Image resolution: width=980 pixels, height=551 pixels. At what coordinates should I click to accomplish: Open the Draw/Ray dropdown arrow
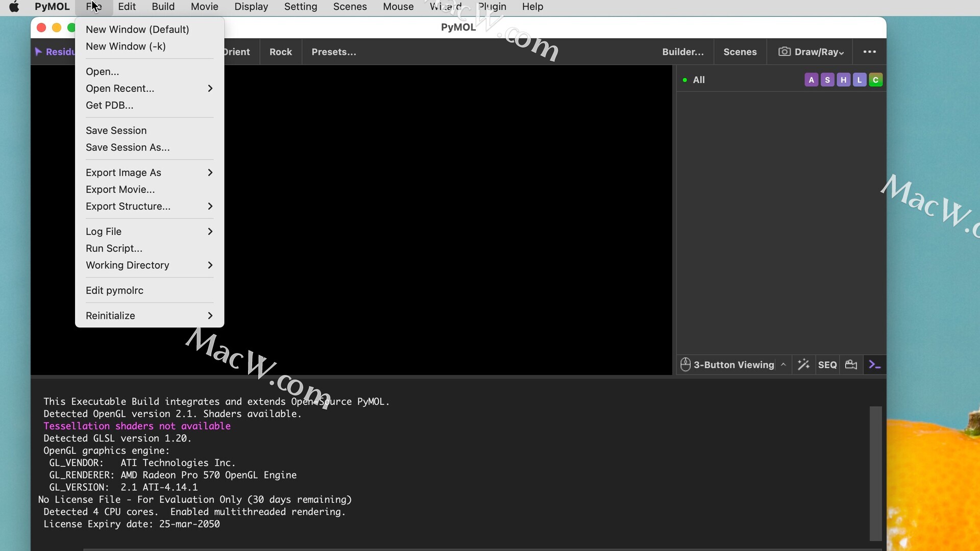click(841, 53)
